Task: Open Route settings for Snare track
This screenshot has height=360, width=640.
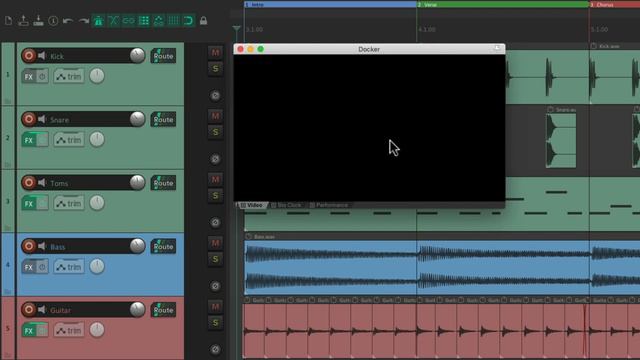Action: [163, 120]
